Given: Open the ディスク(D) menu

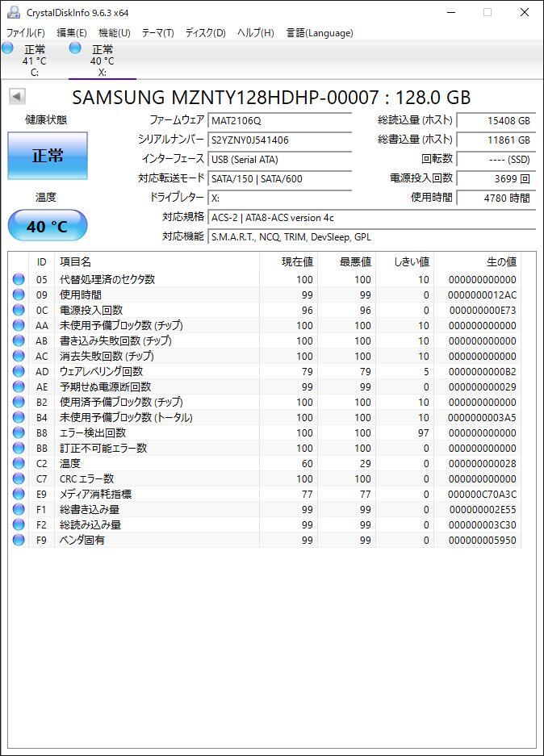Looking at the screenshot, I should tap(206, 33).
